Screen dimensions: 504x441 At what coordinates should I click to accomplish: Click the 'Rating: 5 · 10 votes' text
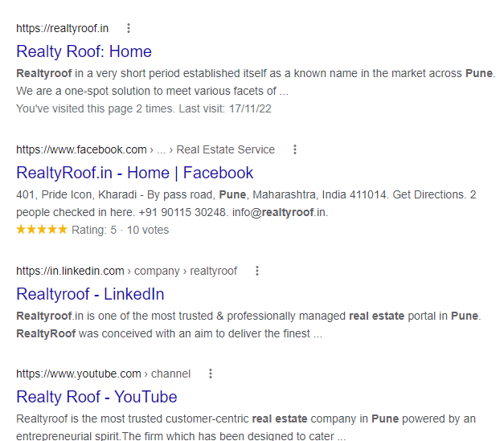[121, 230]
